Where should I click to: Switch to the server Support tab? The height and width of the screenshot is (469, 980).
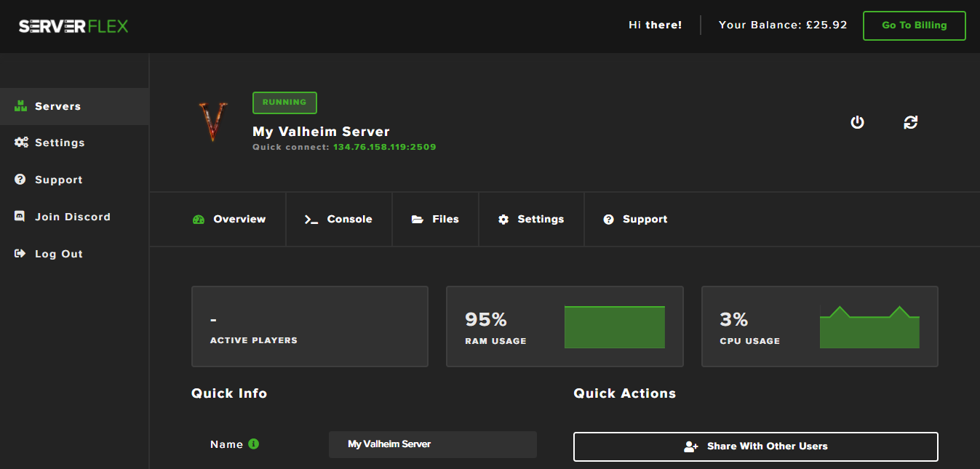coord(636,219)
